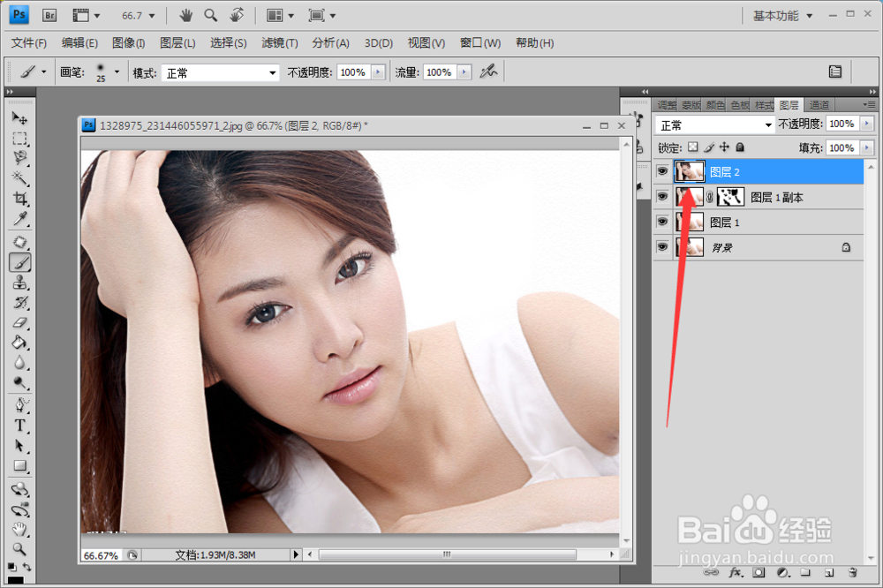Add a layer style with fx
The width and height of the screenshot is (883, 588).
pyautogui.click(x=736, y=573)
